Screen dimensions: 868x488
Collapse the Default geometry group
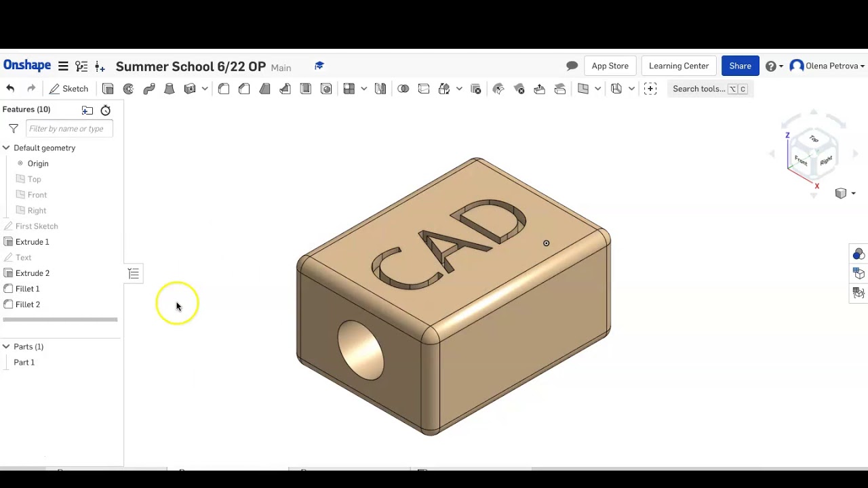[6, 148]
